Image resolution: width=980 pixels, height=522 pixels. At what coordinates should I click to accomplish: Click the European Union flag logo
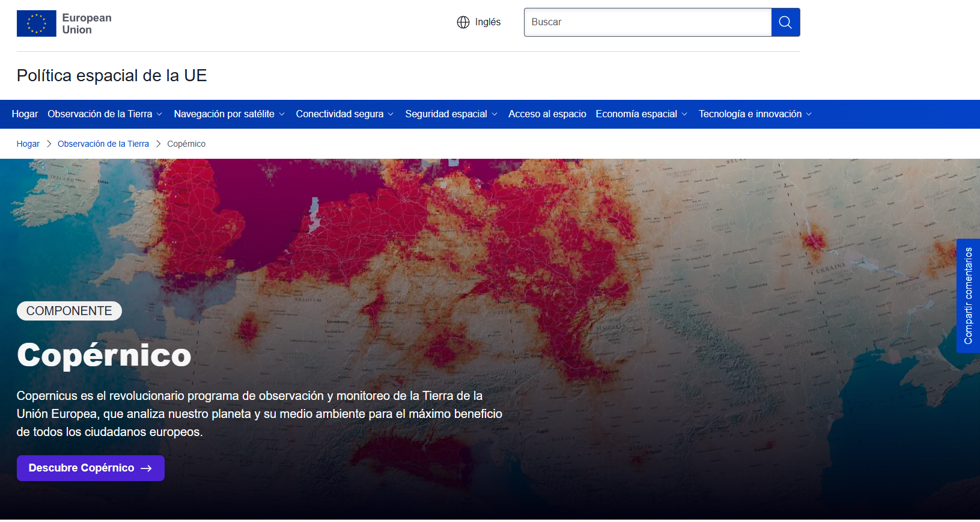[x=37, y=23]
